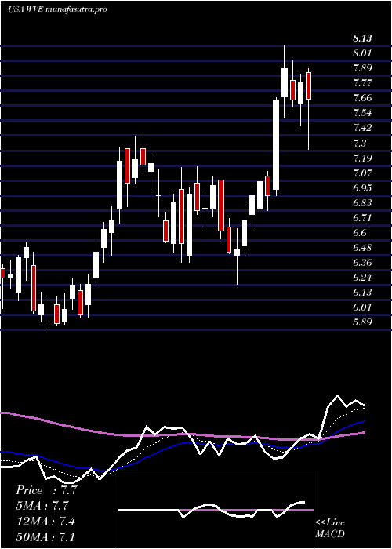
Task: Select the 6.48 price axis label
Action: [362, 248]
